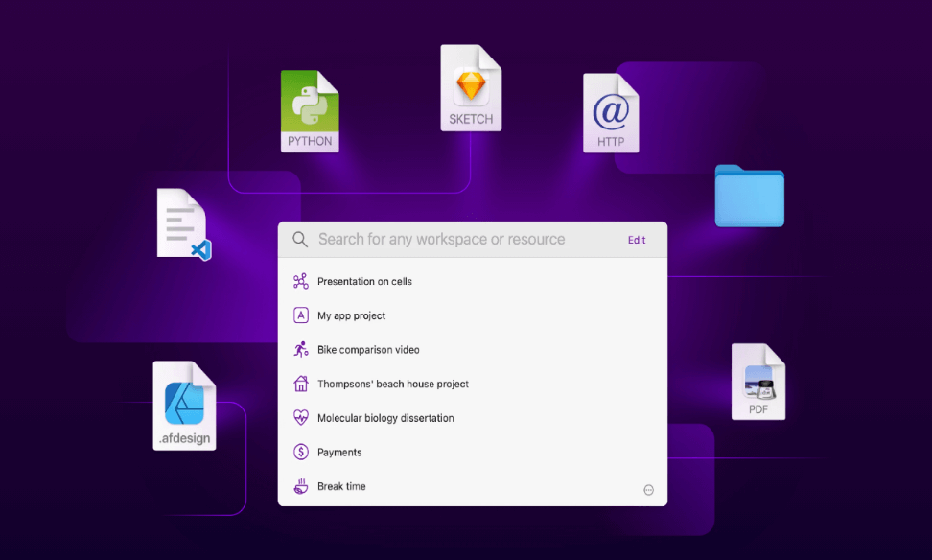The height and width of the screenshot is (560, 932).
Task: Select the PYTHON file icon
Action: pyautogui.click(x=310, y=111)
